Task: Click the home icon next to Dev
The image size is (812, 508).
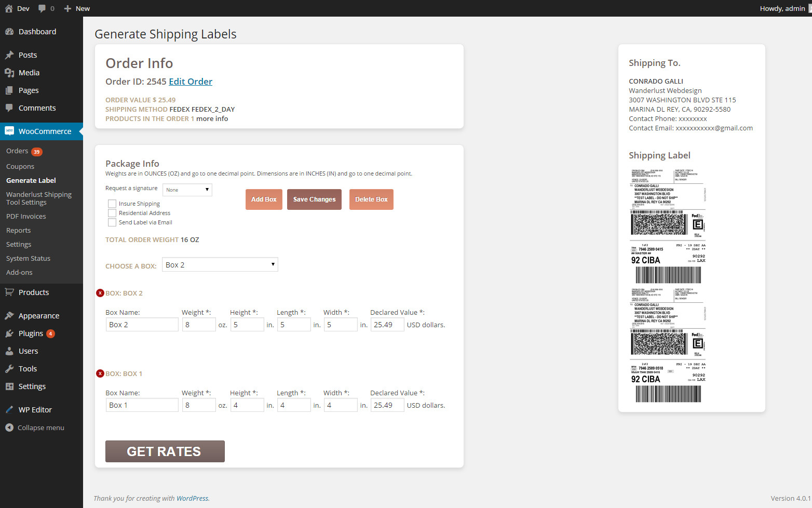Action: (9, 8)
